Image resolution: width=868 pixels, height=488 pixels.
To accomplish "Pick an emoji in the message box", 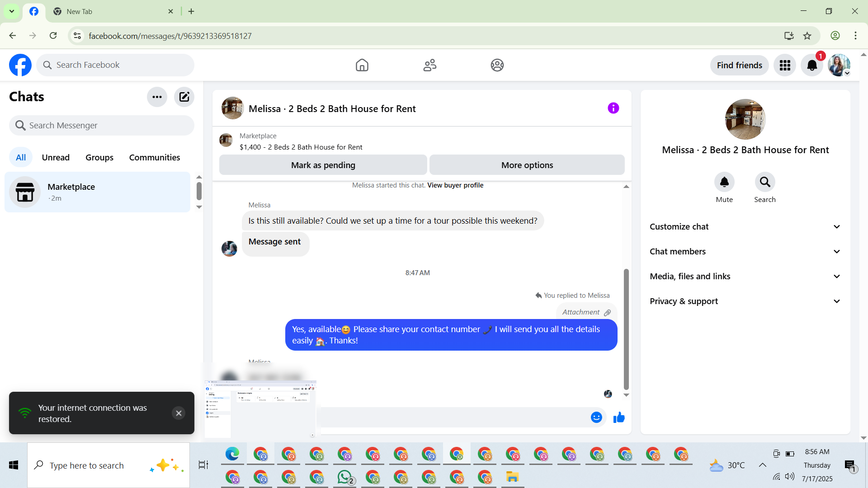I will (x=596, y=418).
